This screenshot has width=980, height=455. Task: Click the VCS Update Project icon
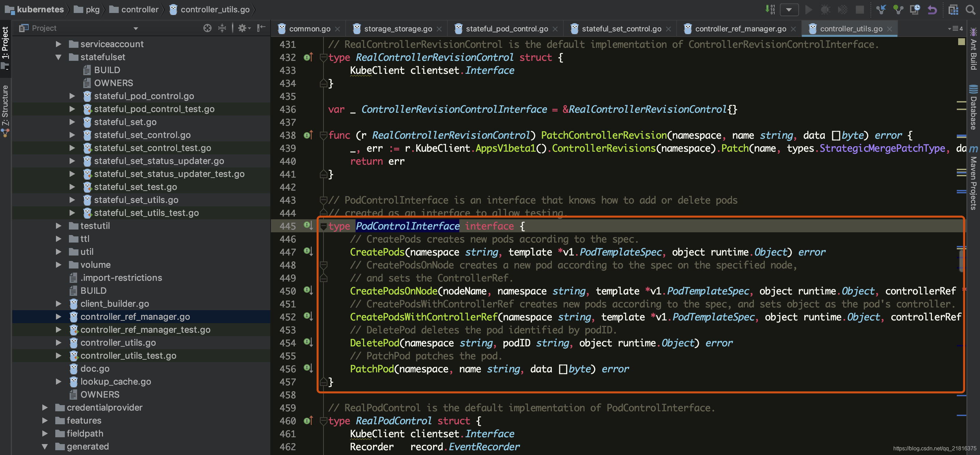pyautogui.click(x=881, y=10)
